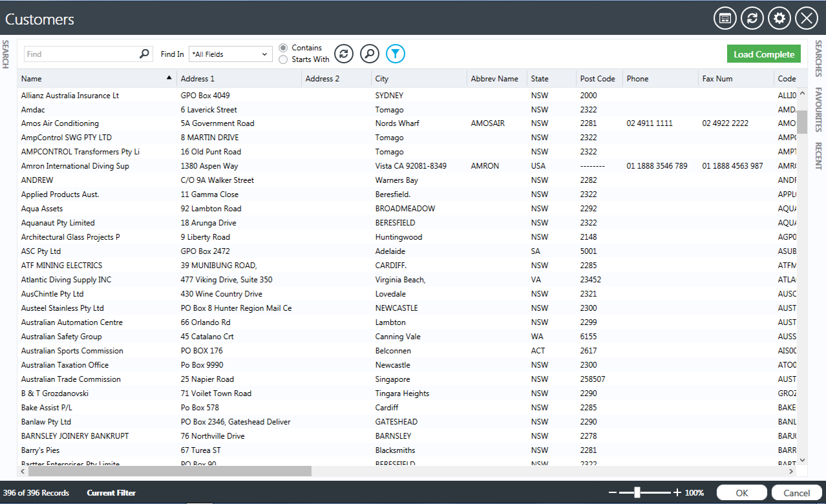
Task: Click the layout window icon in title bar
Action: 725,19
